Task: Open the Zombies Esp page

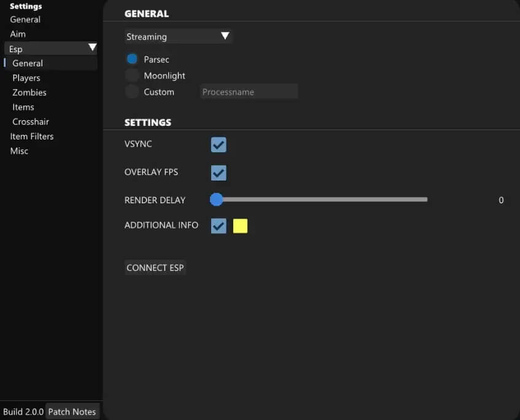Action: point(29,93)
